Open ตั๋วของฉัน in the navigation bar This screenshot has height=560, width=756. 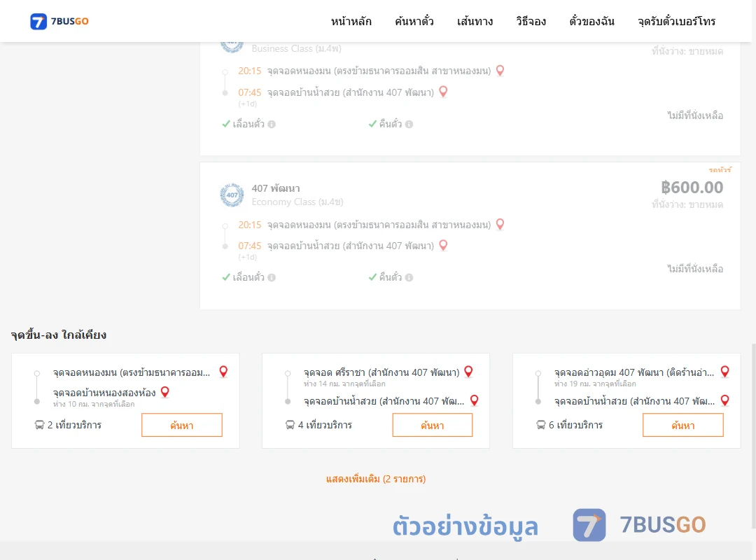(591, 21)
